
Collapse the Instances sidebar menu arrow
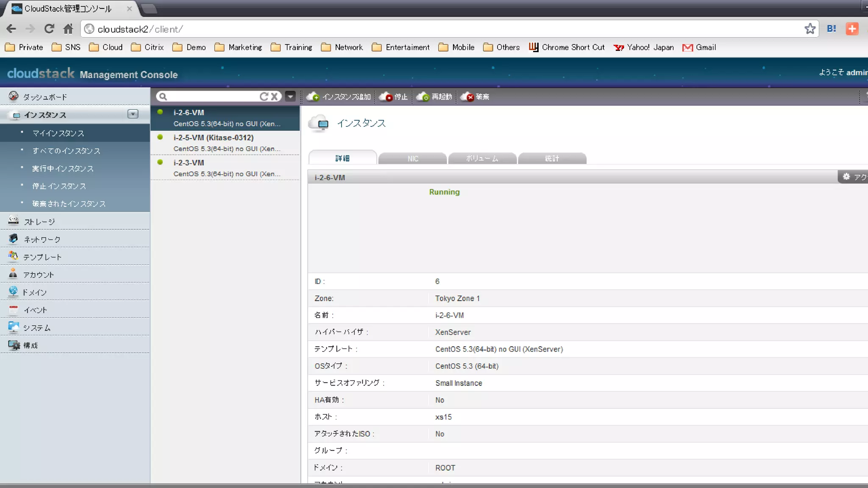tap(133, 114)
